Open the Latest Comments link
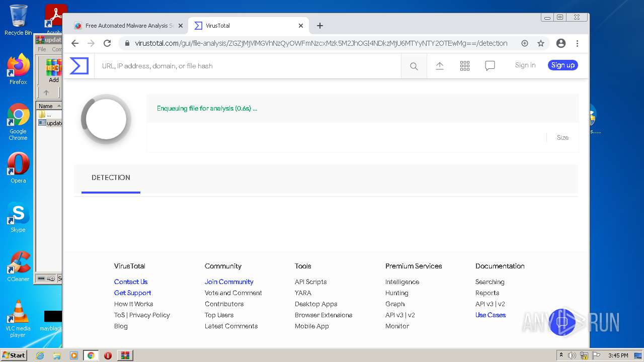Viewport: 644px width, 362px height. point(231,326)
